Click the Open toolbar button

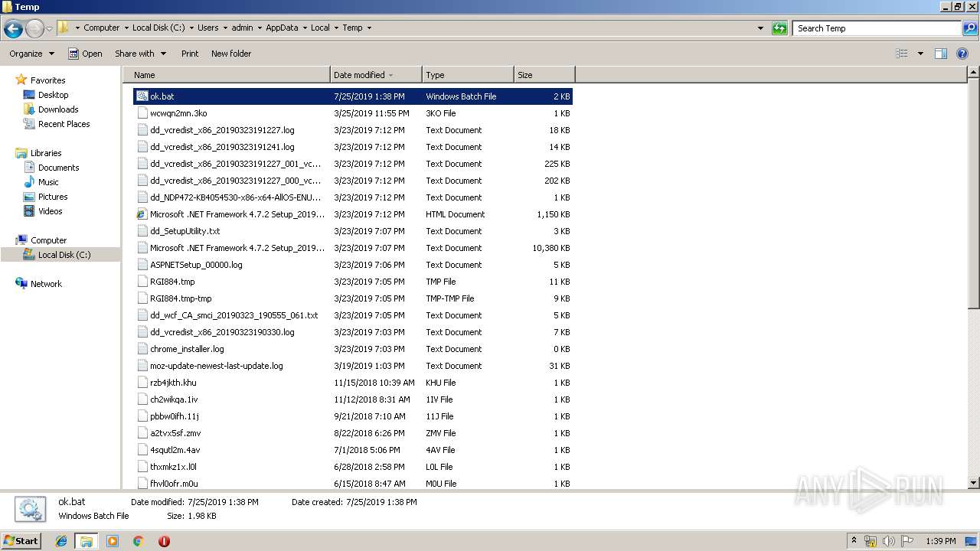point(85,54)
